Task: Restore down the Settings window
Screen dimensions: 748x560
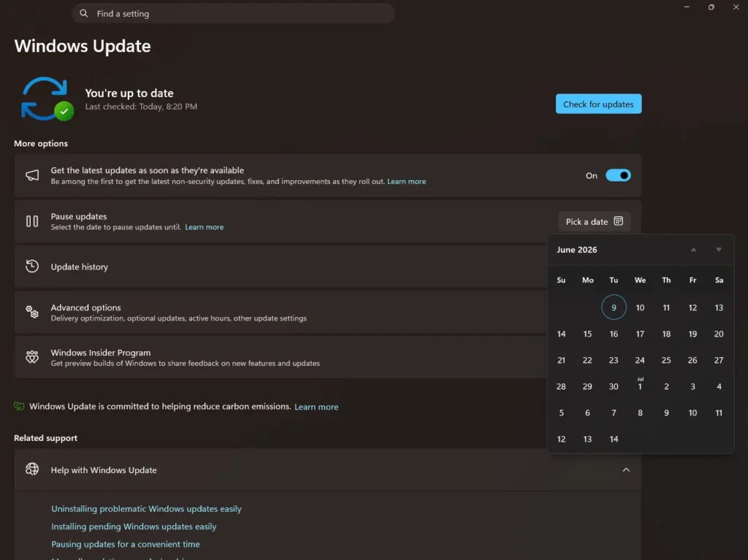Action: 711,7
